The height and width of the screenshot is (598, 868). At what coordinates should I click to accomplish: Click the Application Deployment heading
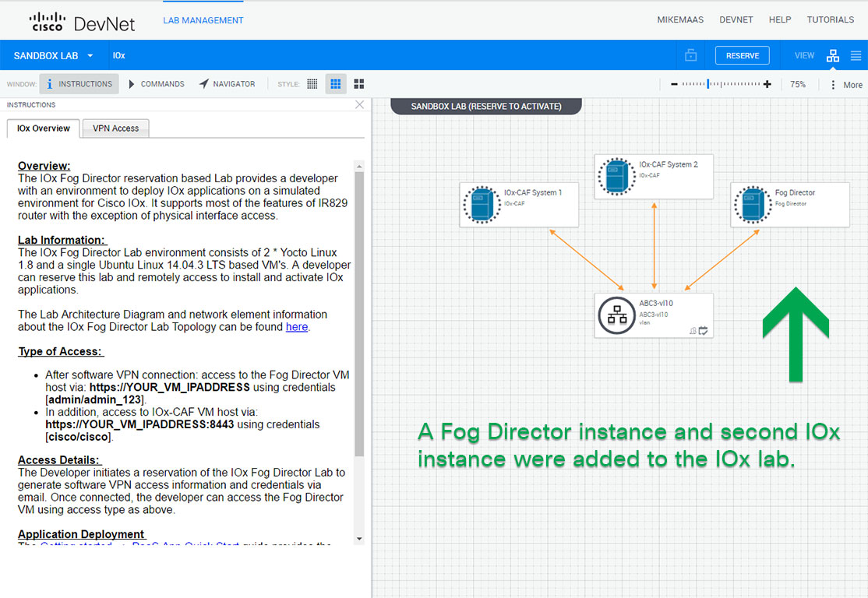point(81,534)
